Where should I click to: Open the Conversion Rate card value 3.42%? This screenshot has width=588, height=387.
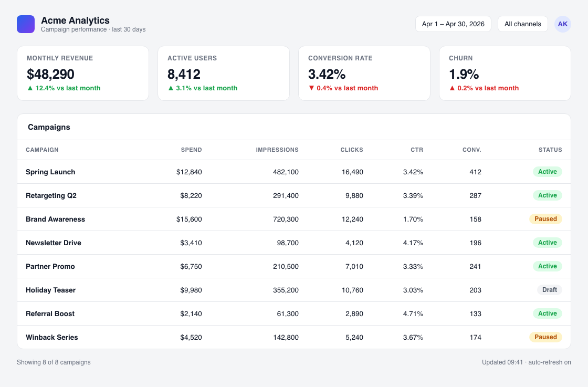coord(327,74)
